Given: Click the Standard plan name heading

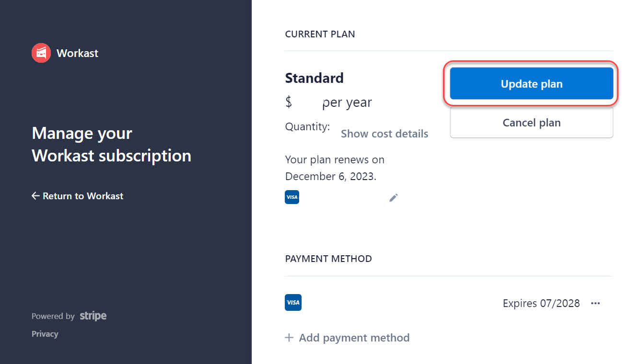Looking at the screenshot, I should pos(315,78).
